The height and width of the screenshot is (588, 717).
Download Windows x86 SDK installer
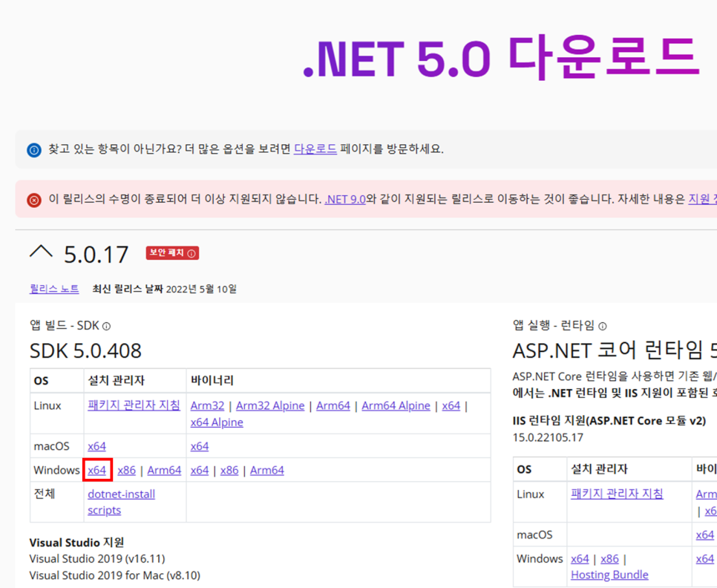coord(126,470)
